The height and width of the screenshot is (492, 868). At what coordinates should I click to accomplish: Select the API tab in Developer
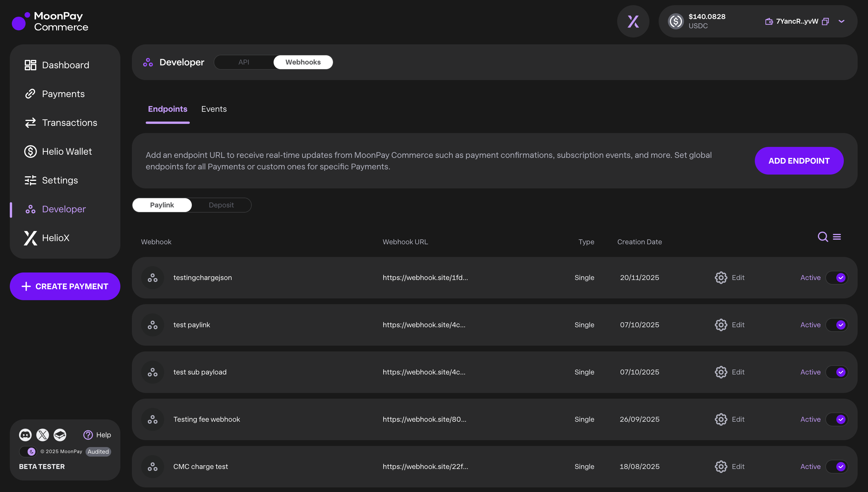244,62
